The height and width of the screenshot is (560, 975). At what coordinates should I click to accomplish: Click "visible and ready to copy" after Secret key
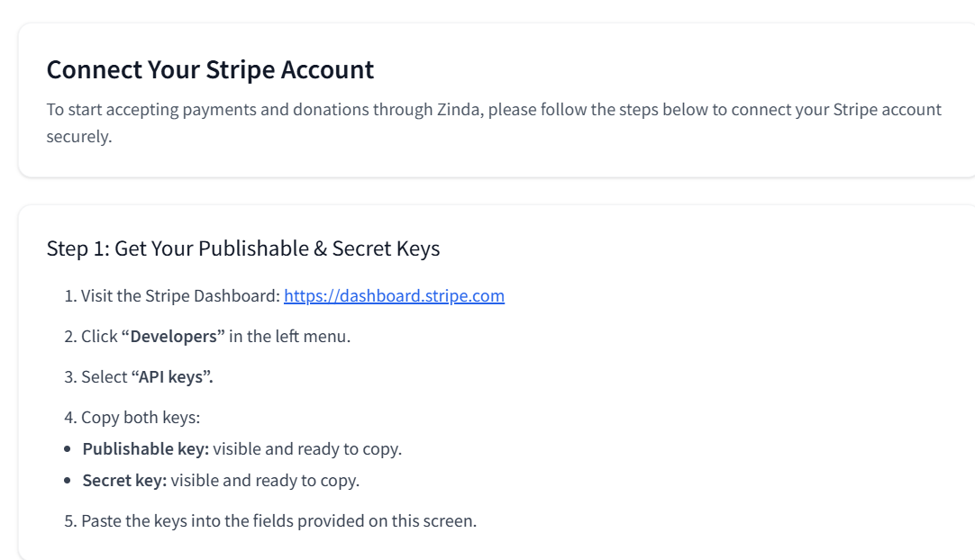(x=265, y=481)
